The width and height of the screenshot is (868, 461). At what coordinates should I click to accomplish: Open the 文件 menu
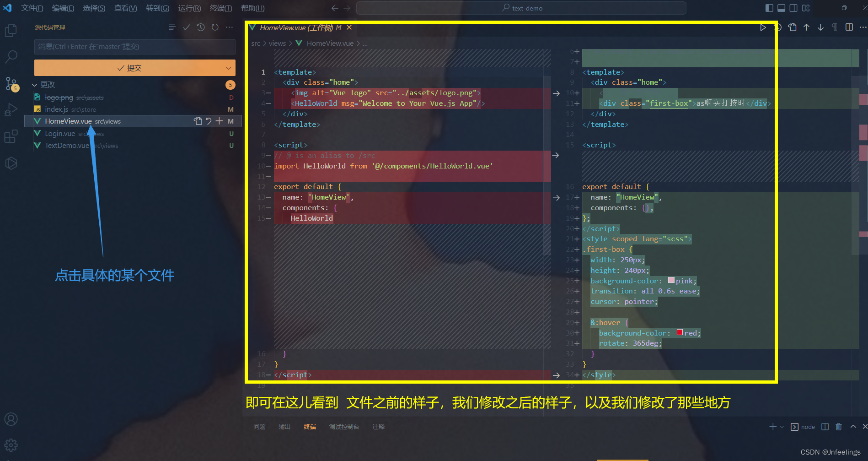point(32,8)
